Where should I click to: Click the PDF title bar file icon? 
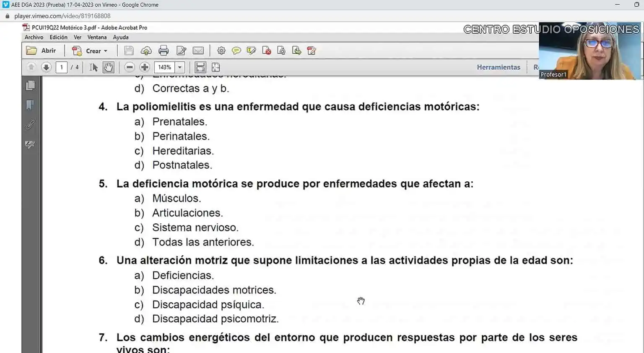[x=26, y=28]
